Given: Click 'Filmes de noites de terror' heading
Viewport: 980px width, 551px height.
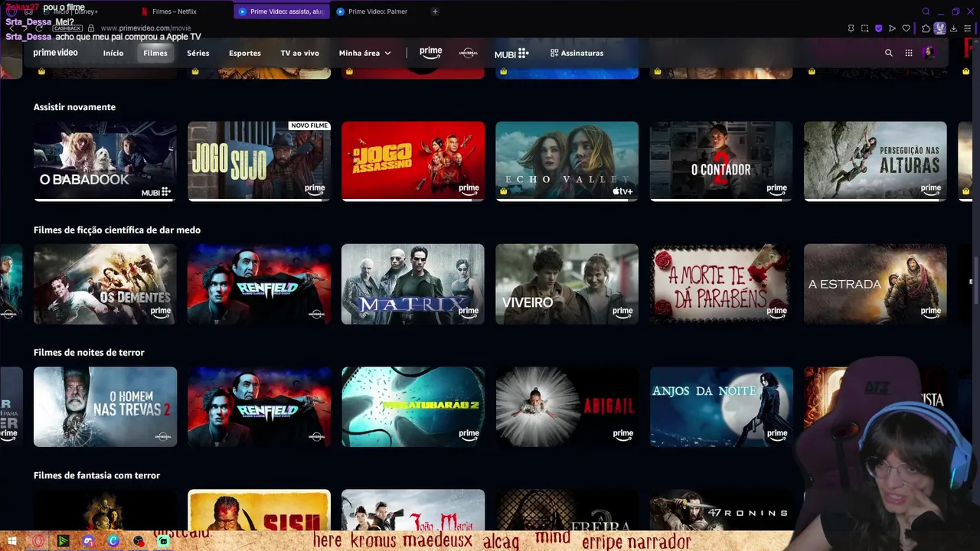Looking at the screenshot, I should (89, 352).
